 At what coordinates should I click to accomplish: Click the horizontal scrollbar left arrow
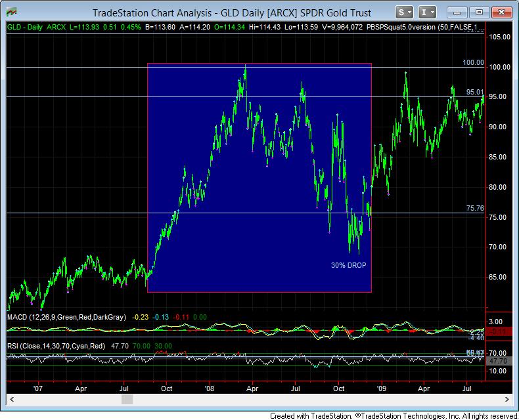[x=12, y=399]
